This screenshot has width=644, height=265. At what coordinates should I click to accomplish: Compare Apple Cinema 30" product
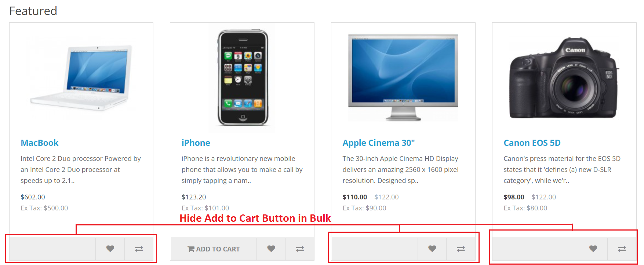[x=461, y=249]
